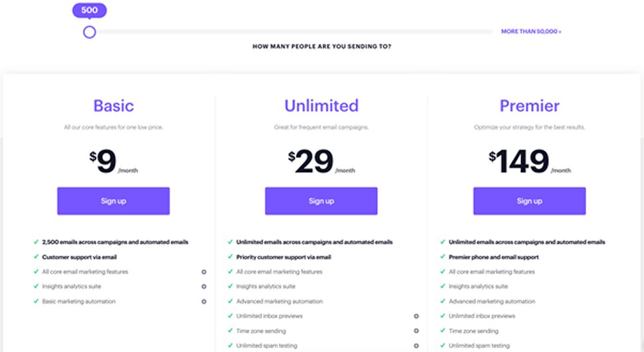
Task: Select the Basic plan heading
Action: coord(114,106)
